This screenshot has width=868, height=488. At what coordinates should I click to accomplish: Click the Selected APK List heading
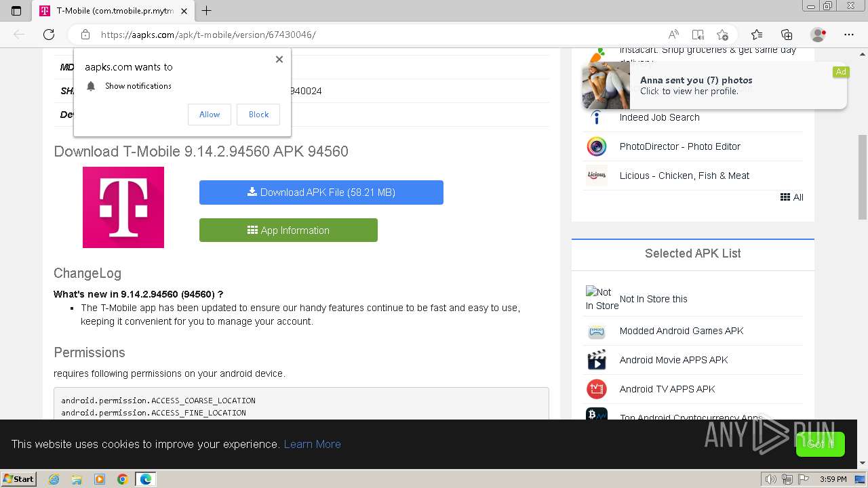tap(692, 253)
